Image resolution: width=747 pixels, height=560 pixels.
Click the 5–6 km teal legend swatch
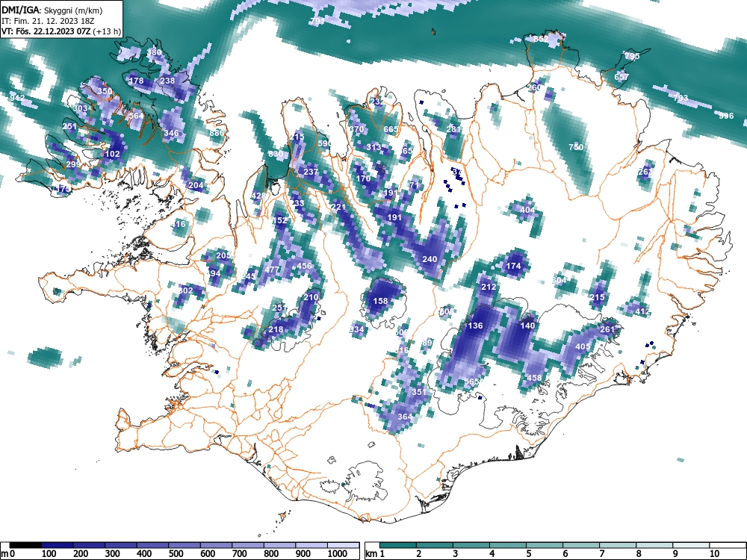tap(545, 545)
